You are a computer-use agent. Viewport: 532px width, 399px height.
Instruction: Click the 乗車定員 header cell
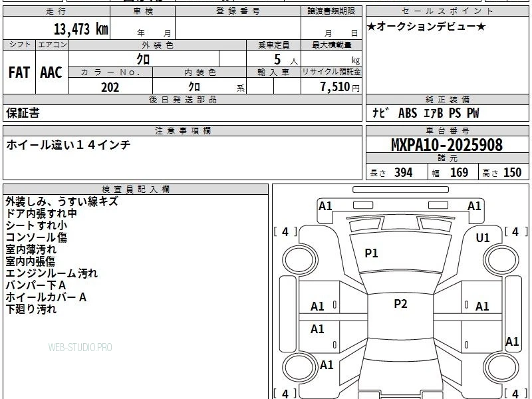(273, 45)
